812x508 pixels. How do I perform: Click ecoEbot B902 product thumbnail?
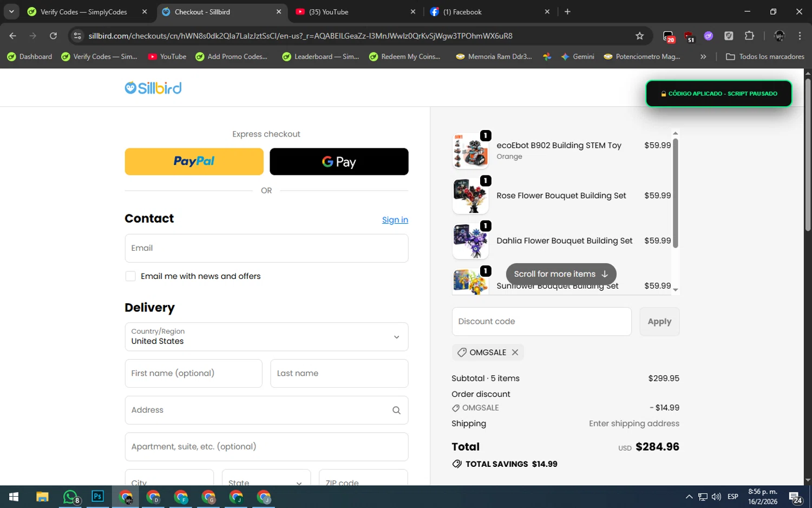[x=470, y=151]
